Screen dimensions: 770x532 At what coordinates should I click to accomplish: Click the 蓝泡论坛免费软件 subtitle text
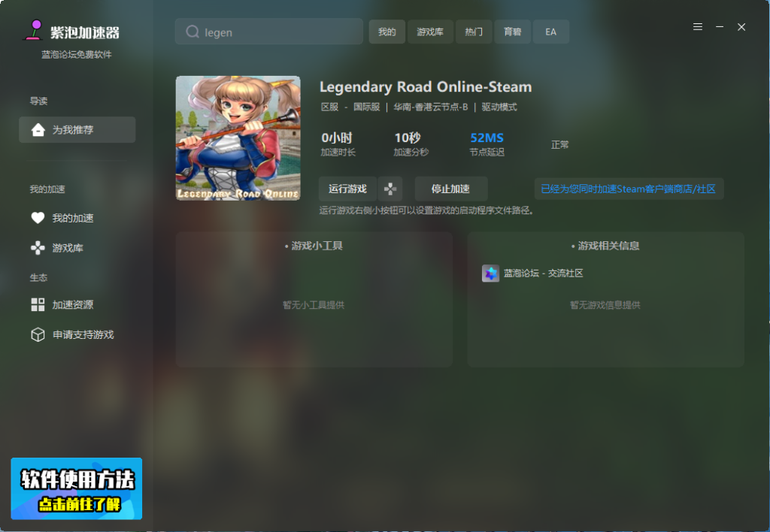77,54
